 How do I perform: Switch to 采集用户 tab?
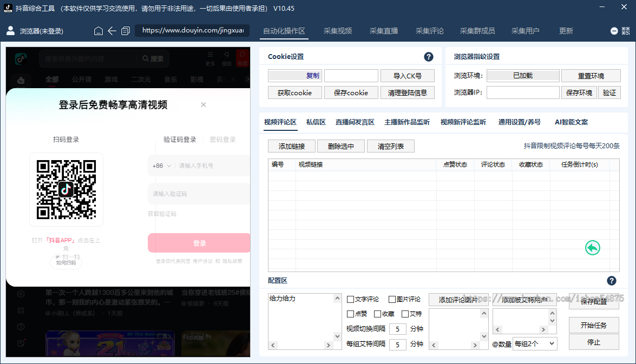[x=525, y=31]
